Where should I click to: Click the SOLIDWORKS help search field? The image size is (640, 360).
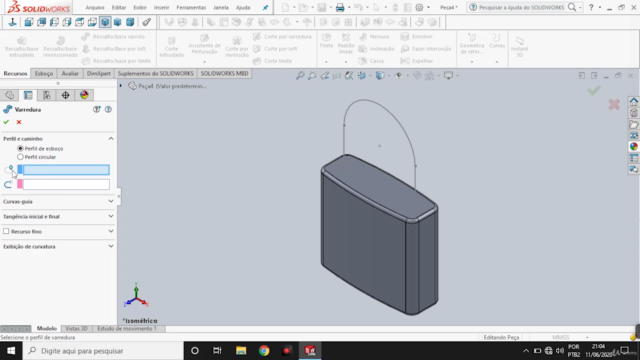pos(521,7)
